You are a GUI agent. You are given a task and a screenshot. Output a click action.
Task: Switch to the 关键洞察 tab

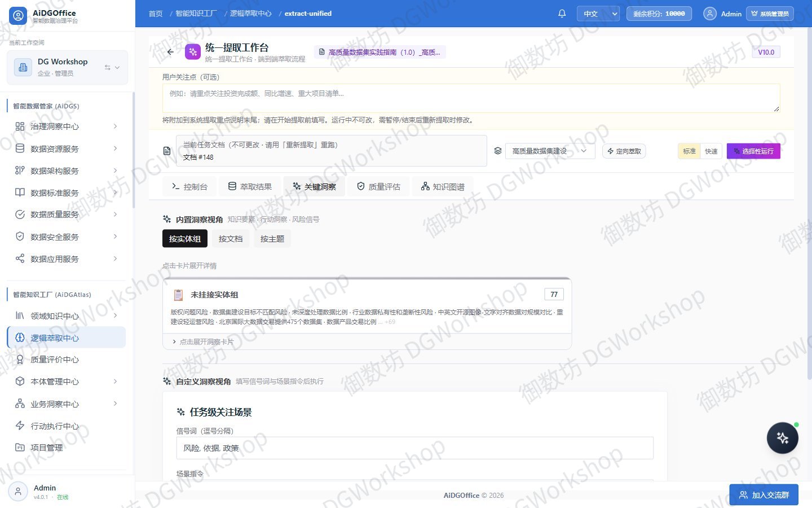[315, 186]
